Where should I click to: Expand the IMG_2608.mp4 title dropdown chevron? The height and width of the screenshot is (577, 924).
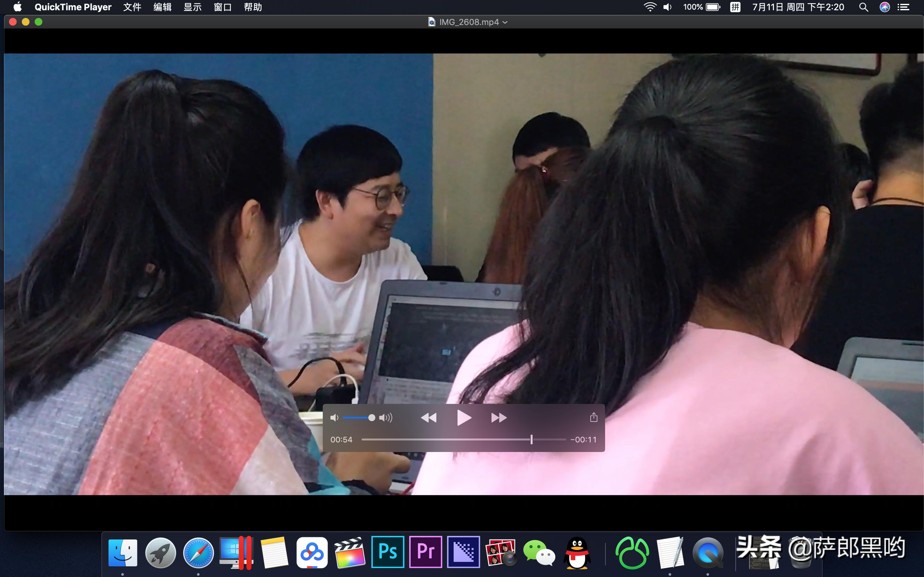coord(505,22)
